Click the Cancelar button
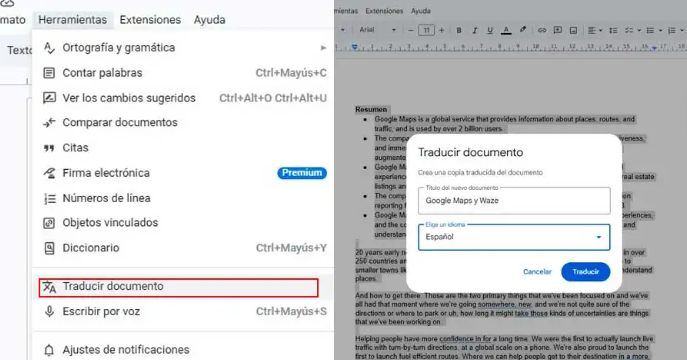 pyautogui.click(x=537, y=272)
